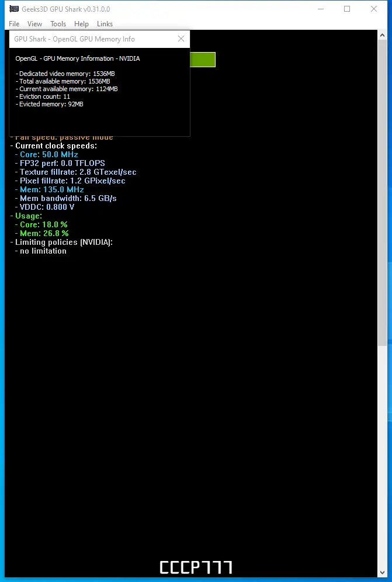Click the 'Eviction count: 11' line
Screen dimensions: 392x582
point(43,96)
